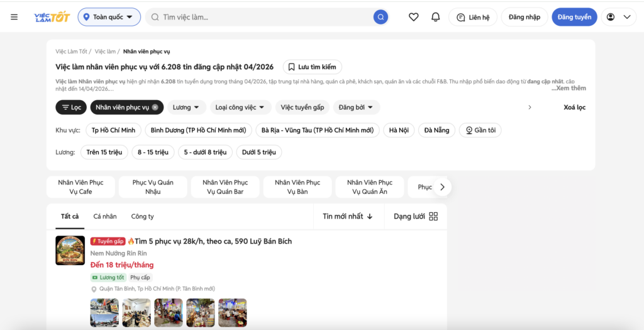Click the Tuyển gấp badge
This screenshot has height=330, width=644.
click(x=108, y=242)
